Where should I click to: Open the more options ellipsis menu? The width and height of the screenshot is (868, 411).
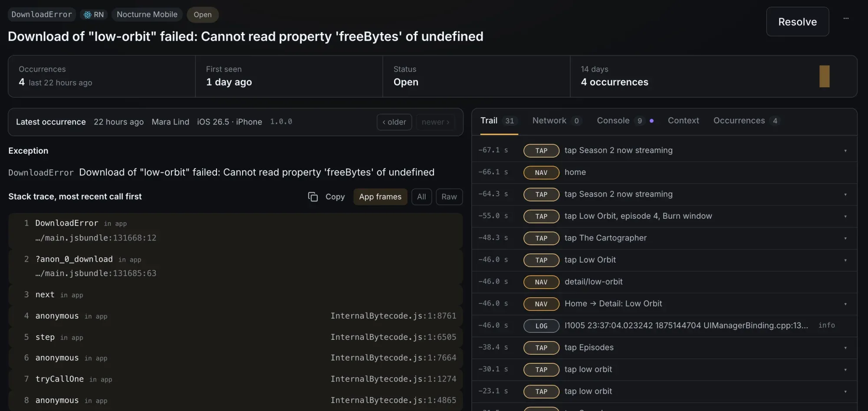pyautogui.click(x=846, y=18)
